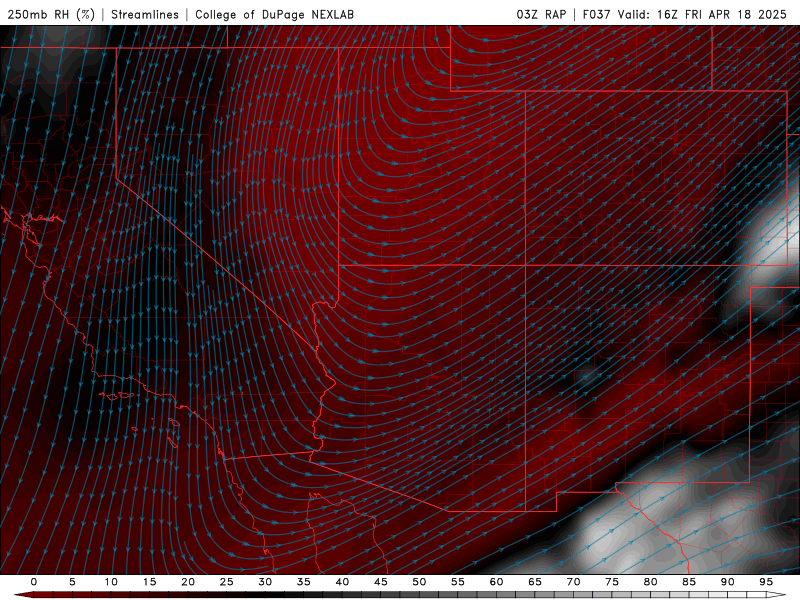
Task: Click the '55' color bar label
Action: pos(458,582)
